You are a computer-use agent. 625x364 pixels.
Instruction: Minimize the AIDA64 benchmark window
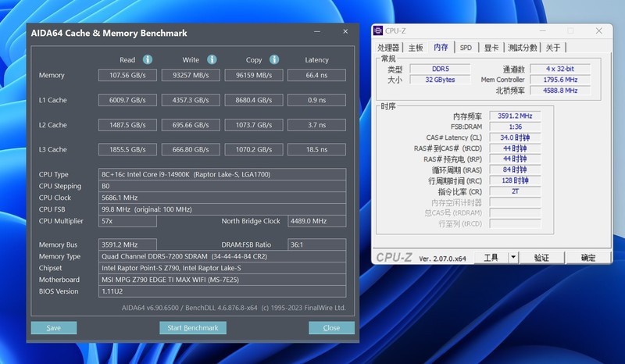pos(317,31)
